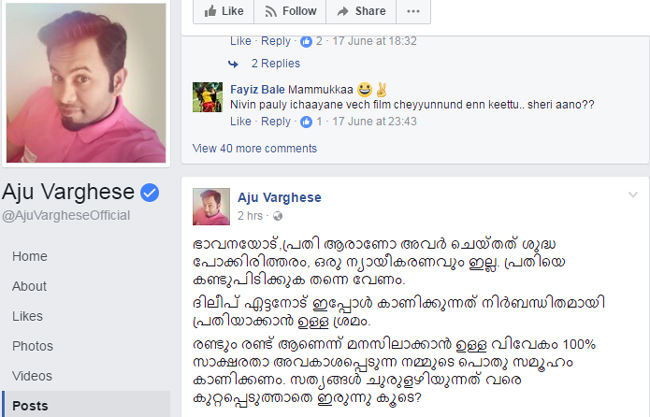Open Fayiz Bale's commenter avatar
The width and height of the screenshot is (650, 417).
click(208, 97)
